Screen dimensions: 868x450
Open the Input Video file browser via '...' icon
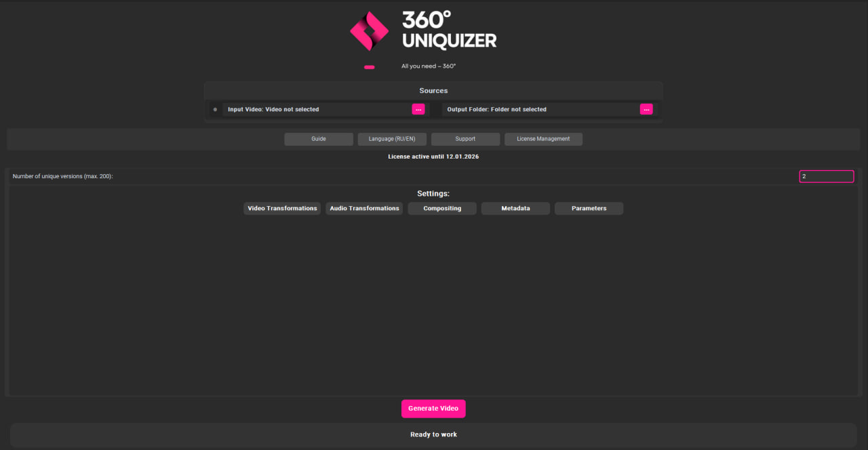click(x=418, y=109)
